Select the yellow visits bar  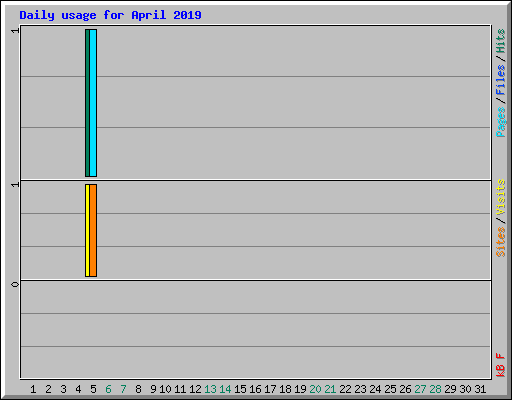87,230
